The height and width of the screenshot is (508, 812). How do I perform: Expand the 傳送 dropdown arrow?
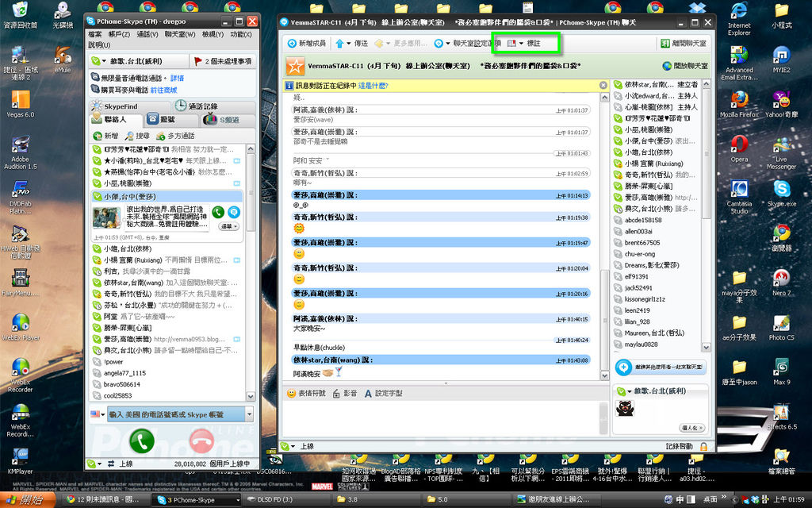[x=349, y=44]
